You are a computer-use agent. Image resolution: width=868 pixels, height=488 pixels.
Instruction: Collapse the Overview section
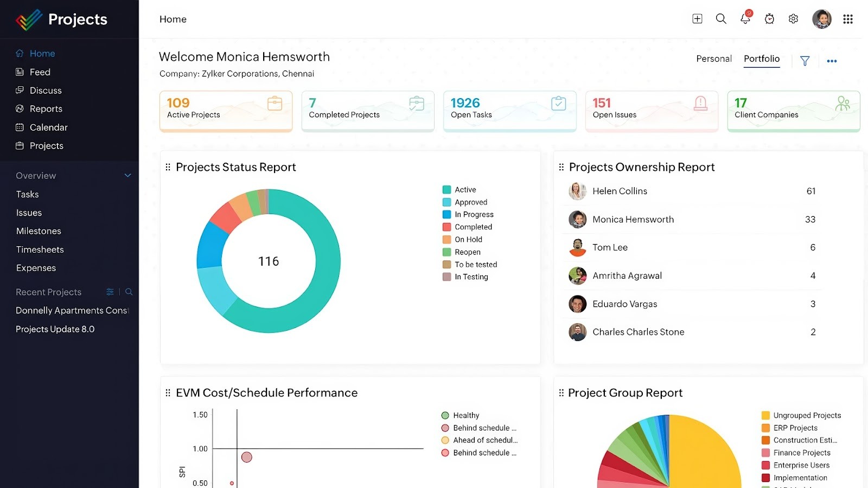127,175
